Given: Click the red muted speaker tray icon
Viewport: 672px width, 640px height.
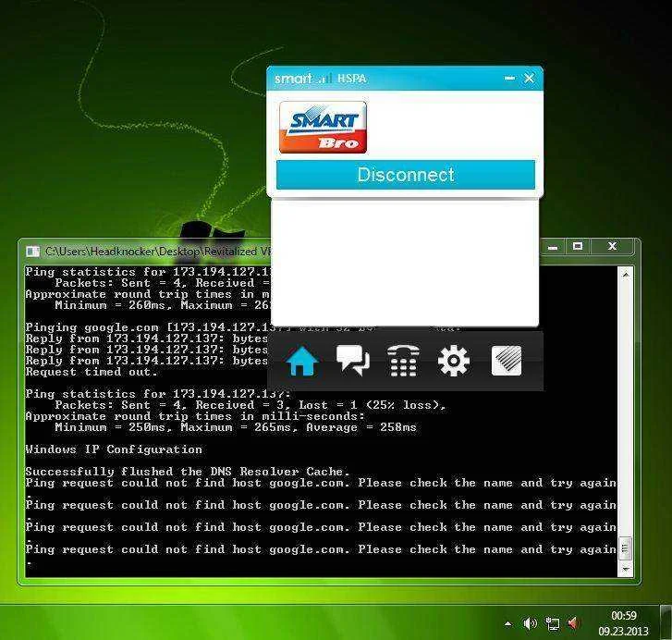Looking at the screenshot, I should tap(574, 623).
